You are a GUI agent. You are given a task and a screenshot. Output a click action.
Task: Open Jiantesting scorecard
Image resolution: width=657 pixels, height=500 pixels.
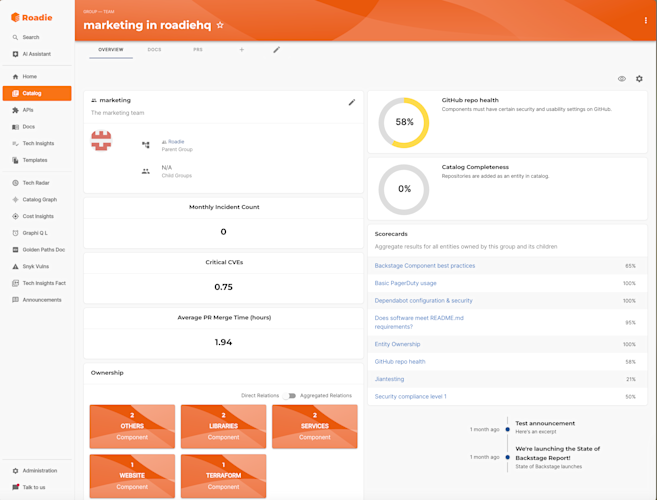tap(389, 379)
